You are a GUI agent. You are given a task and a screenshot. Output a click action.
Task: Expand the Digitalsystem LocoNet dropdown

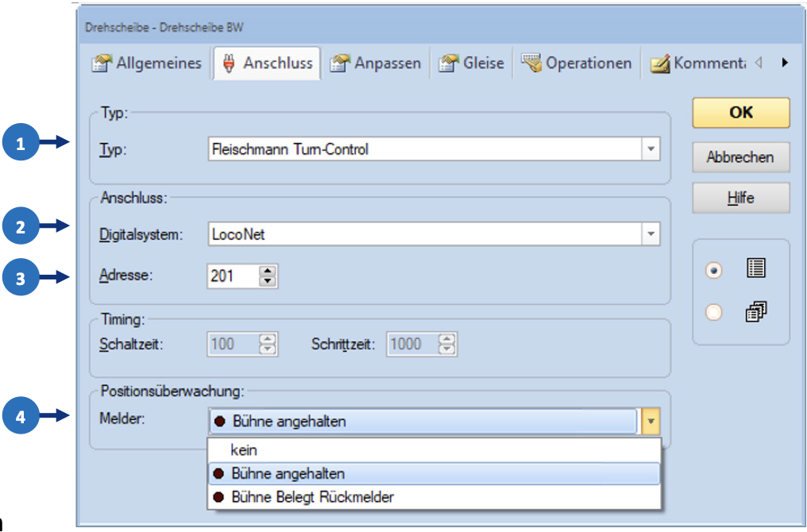tap(651, 233)
